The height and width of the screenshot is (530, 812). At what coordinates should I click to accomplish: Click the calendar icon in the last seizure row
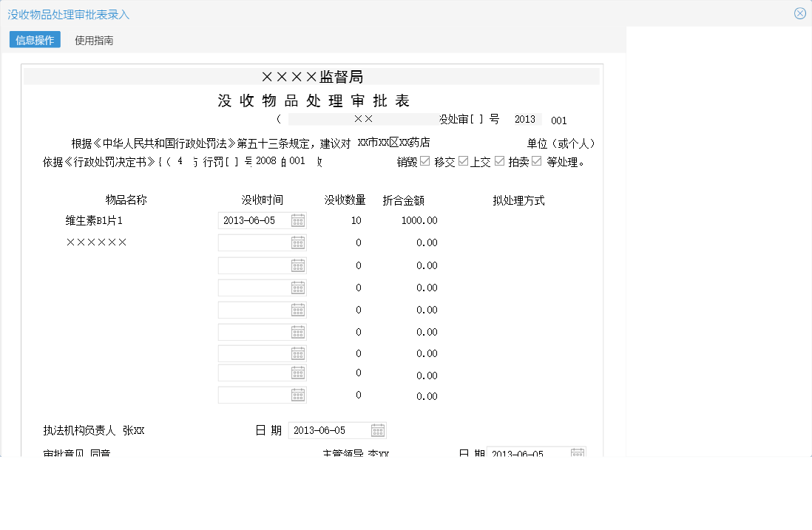point(298,394)
